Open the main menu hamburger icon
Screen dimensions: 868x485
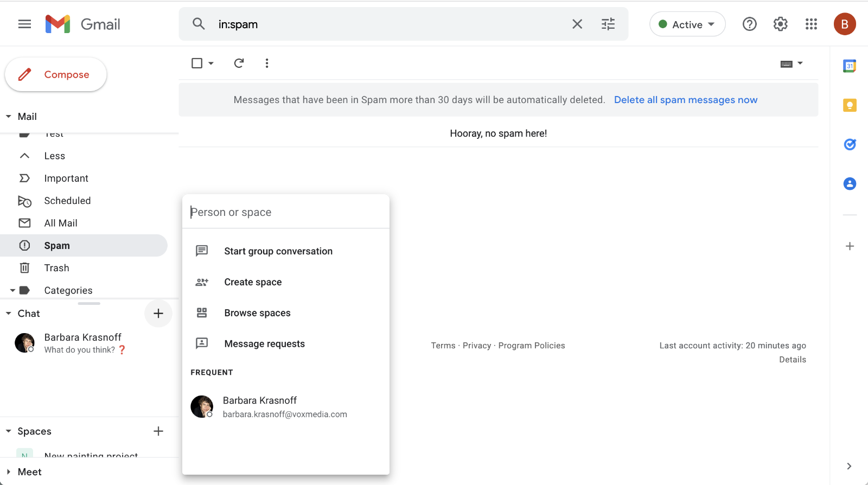(x=24, y=24)
